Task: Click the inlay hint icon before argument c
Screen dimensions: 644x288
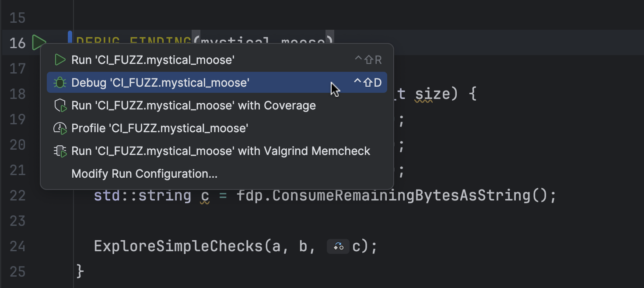Action: (x=338, y=246)
